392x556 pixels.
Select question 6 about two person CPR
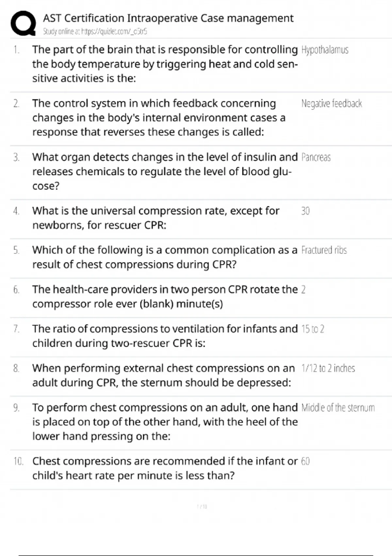coord(165,297)
